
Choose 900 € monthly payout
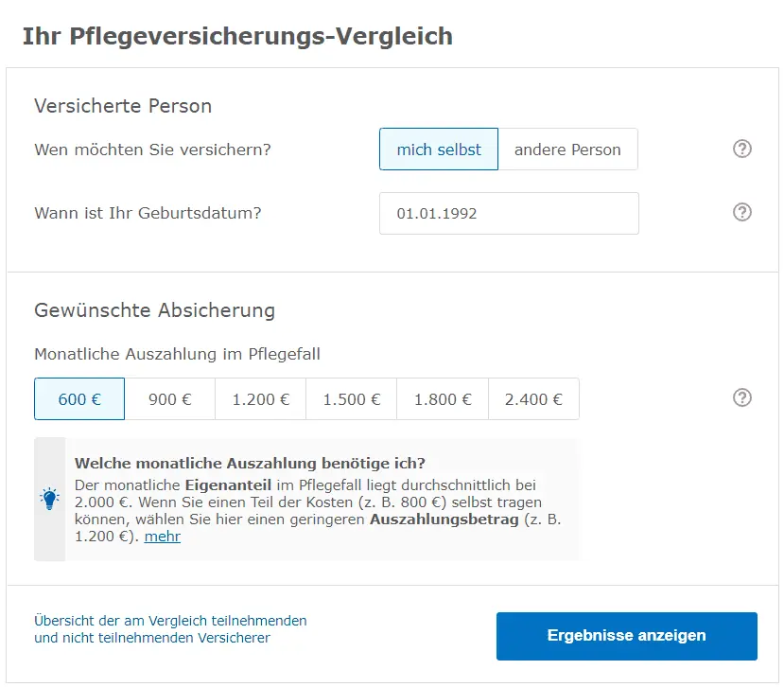click(170, 398)
